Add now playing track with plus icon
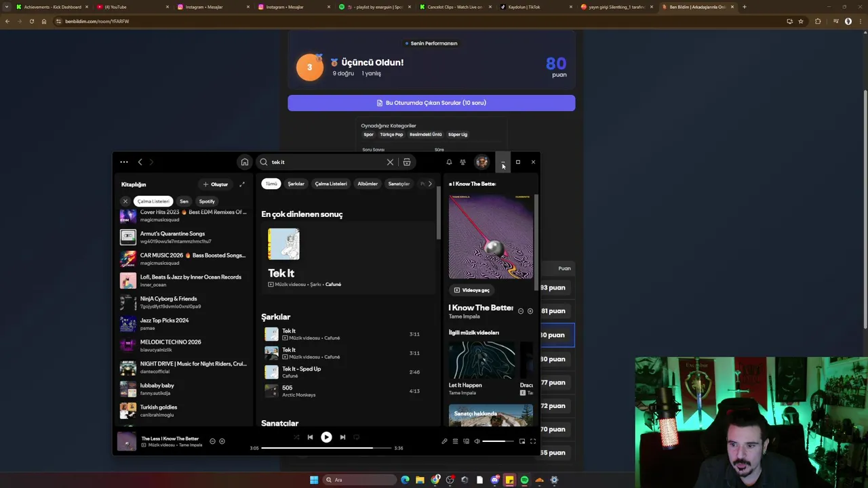This screenshot has width=868, height=488. (222, 441)
